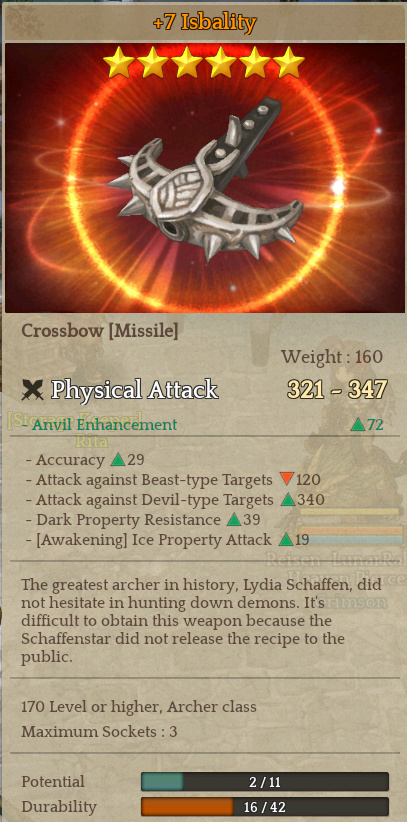Click the crossbow item image

click(x=207, y=181)
